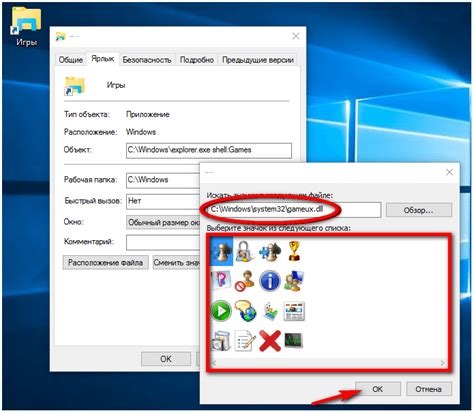Choose the notepad with pencil icon
This screenshot has width=474, height=413.
pyautogui.click(x=245, y=341)
